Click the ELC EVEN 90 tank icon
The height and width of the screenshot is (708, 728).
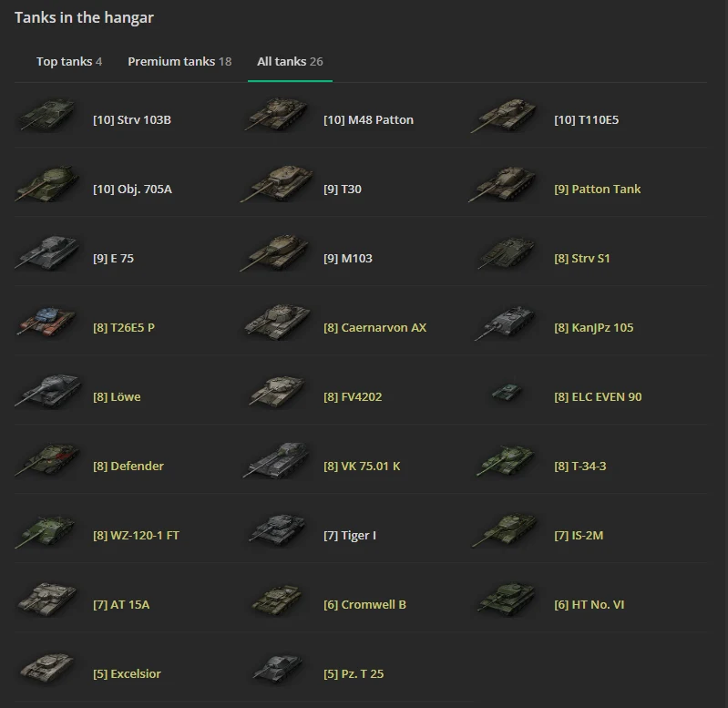[x=507, y=393]
